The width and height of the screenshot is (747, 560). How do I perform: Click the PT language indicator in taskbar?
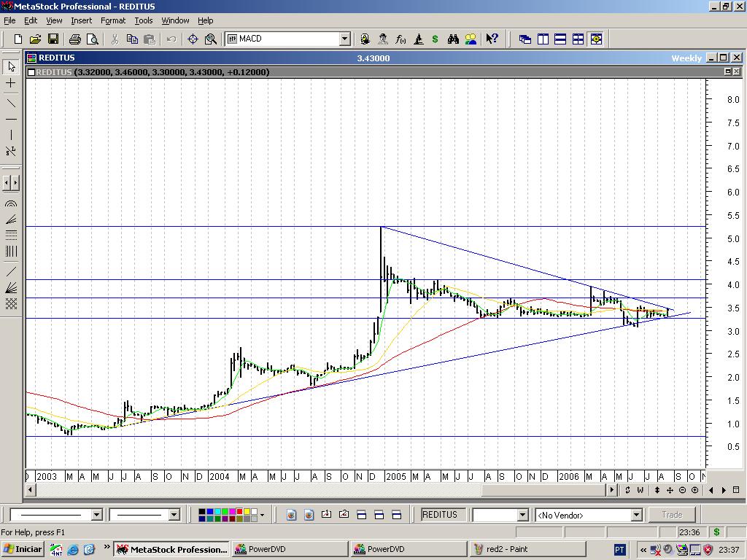(619, 550)
